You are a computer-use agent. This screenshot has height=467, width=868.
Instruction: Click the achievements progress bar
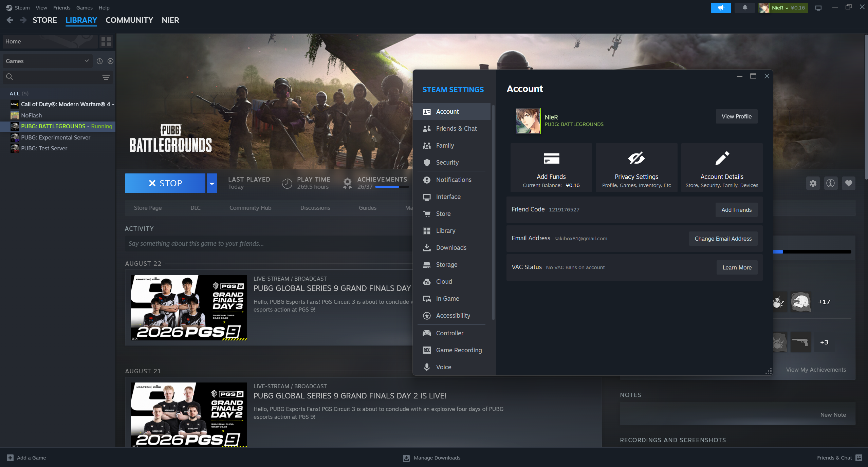click(392, 187)
